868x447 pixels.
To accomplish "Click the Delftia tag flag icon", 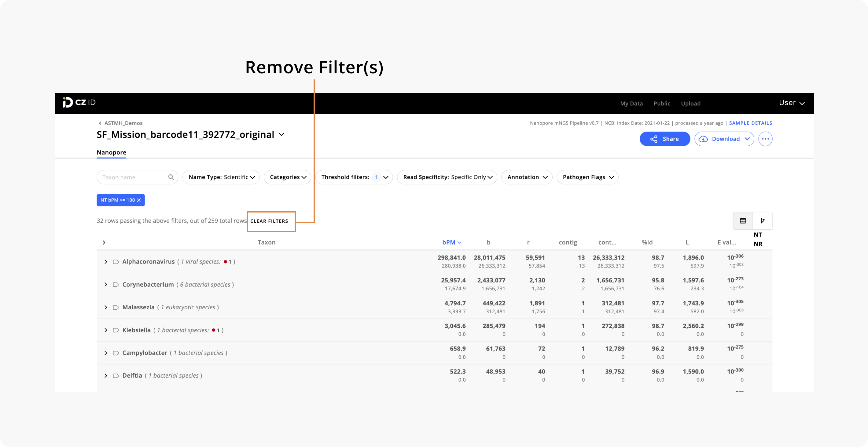I will click(116, 376).
